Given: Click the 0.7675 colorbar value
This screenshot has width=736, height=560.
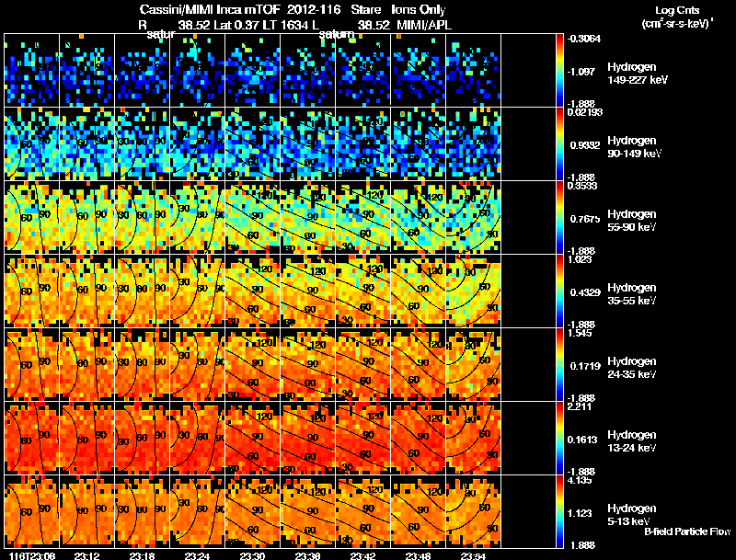Looking at the screenshot, I should click(x=585, y=219).
